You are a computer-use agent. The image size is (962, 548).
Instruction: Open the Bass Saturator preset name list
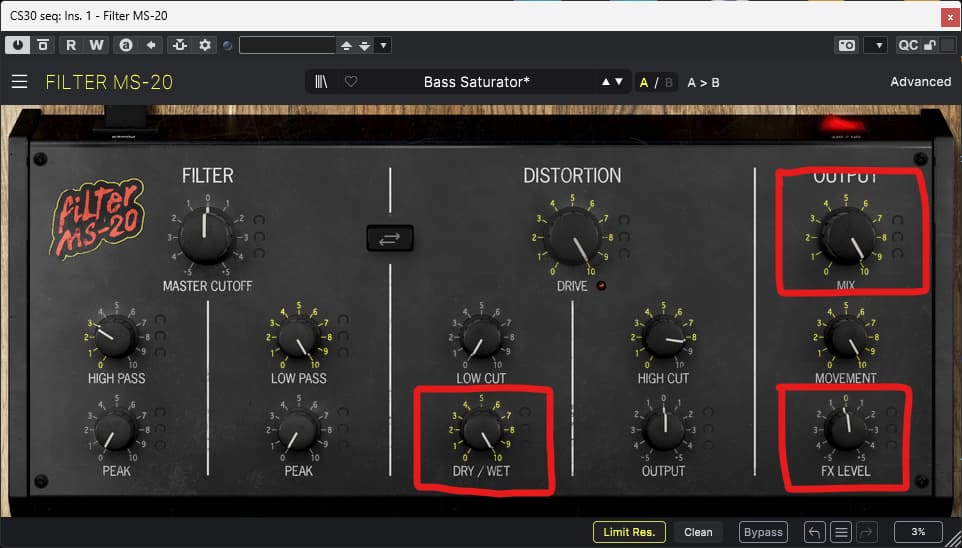click(x=477, y=82)
